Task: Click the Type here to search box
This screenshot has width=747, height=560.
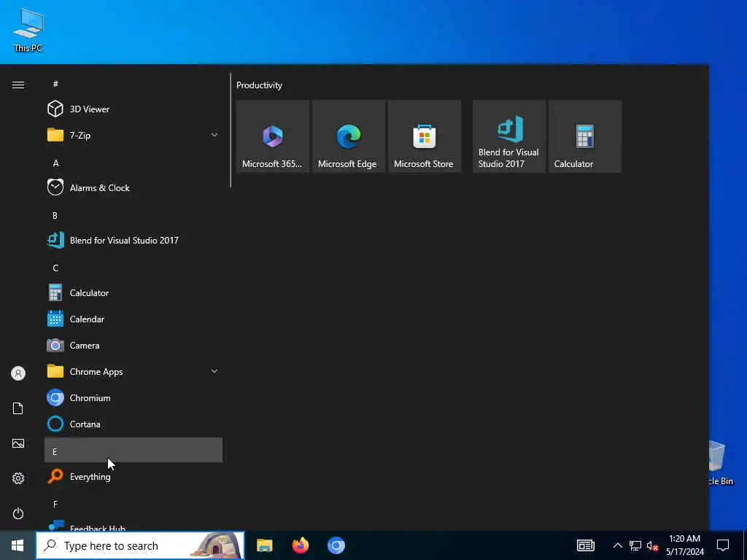Action: coord(140,545)
